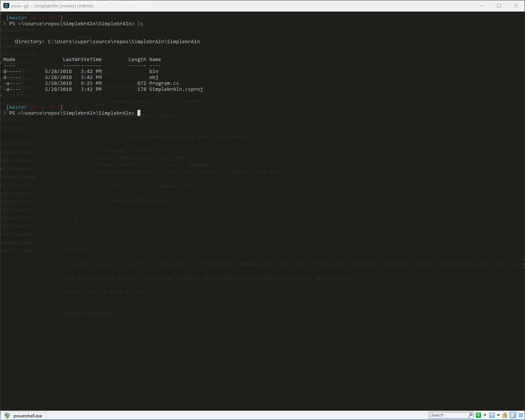Click the magnifier icon in the search box

[x=470, y=415]
